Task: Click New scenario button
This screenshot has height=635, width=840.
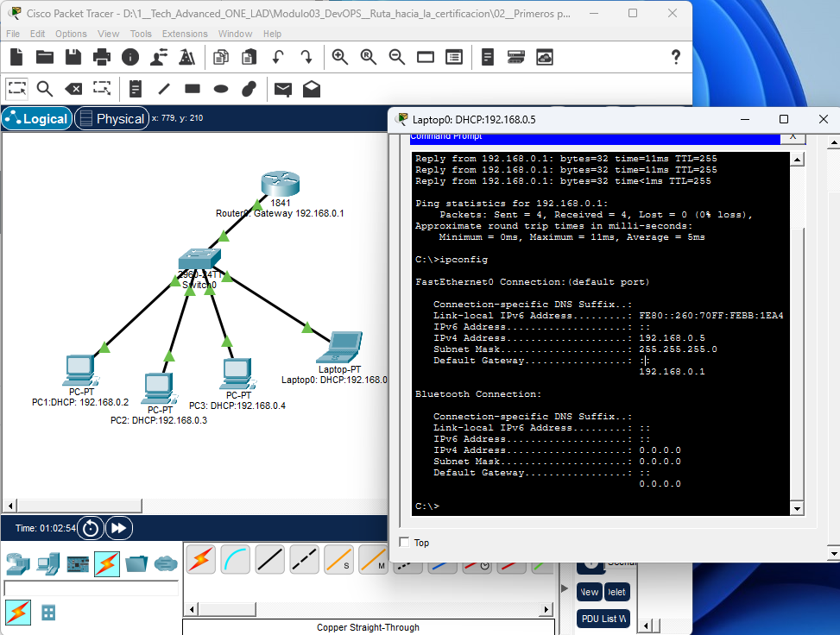Action: [590, 592]
